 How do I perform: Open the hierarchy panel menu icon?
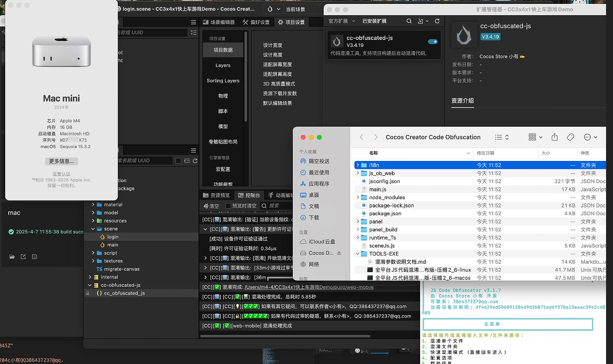[193, 22]
